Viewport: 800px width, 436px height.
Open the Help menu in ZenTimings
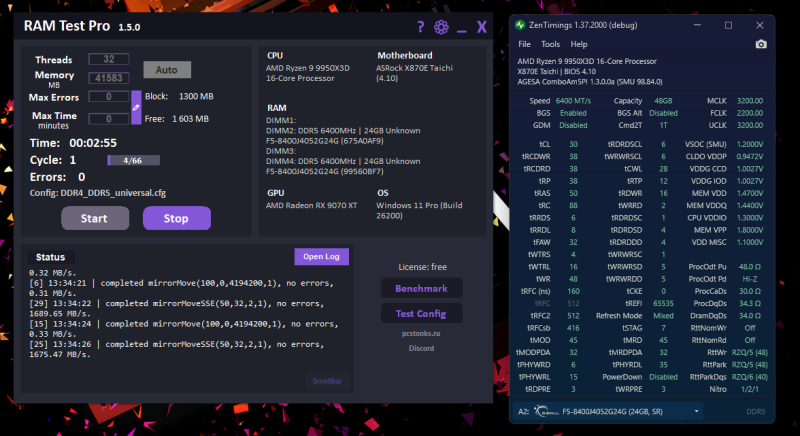tap(579, 44)
